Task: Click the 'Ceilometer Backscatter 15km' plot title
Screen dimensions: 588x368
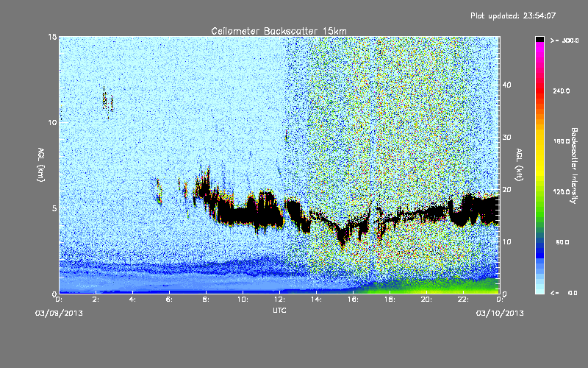Action: pyautogui.click(x=279, y=31)
